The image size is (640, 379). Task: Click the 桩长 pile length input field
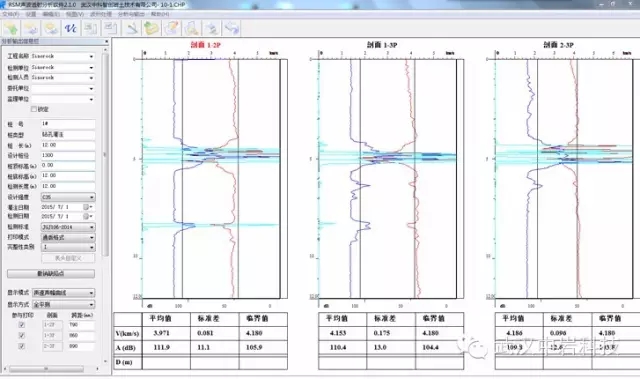(68, 145)
